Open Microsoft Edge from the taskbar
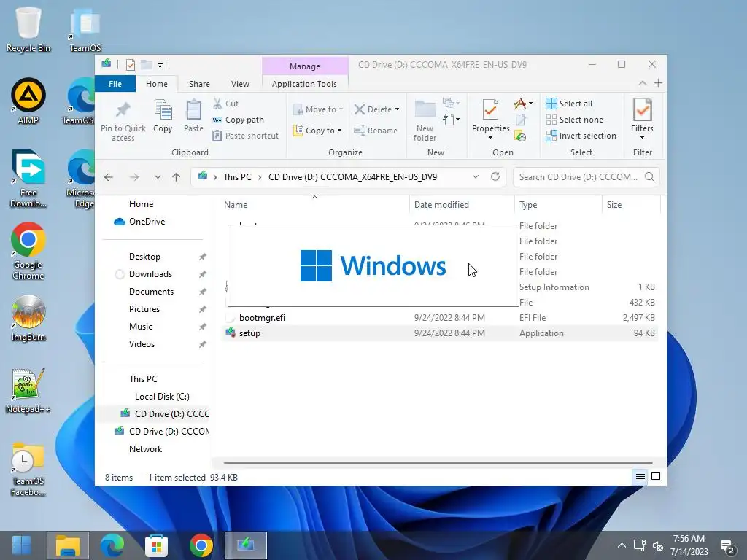Screen dimensions: 747x560 (x=112, y=545)
